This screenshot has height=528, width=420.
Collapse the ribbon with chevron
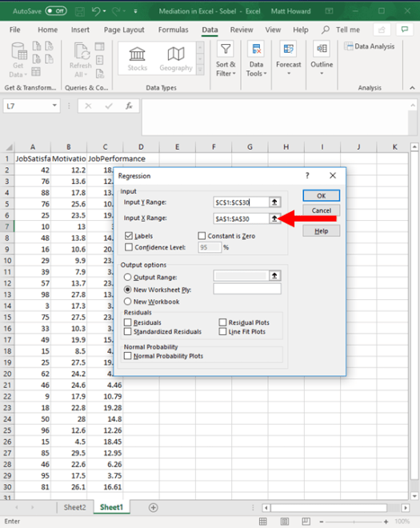pos(412,88)
